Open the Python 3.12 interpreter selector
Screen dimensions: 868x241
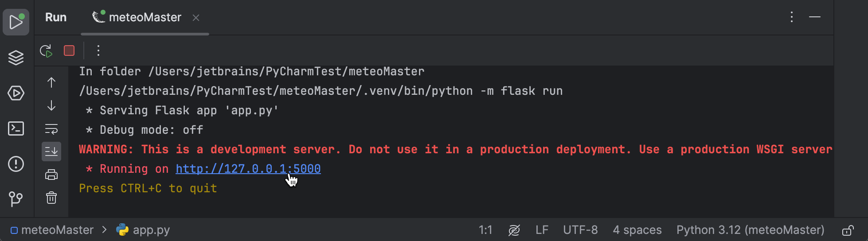coord(750,230)
